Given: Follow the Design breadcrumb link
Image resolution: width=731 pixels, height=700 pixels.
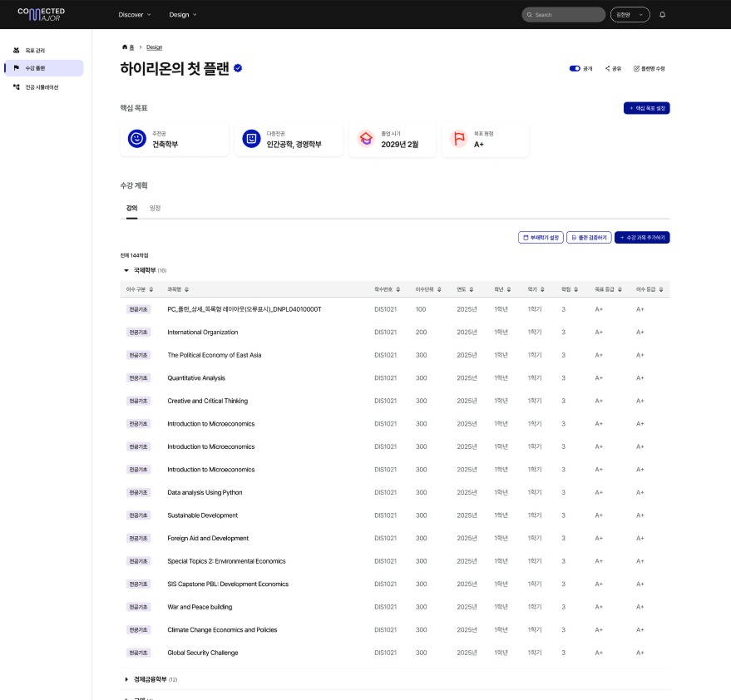Looking at the screenshot, I should click(x=155, y=47).
